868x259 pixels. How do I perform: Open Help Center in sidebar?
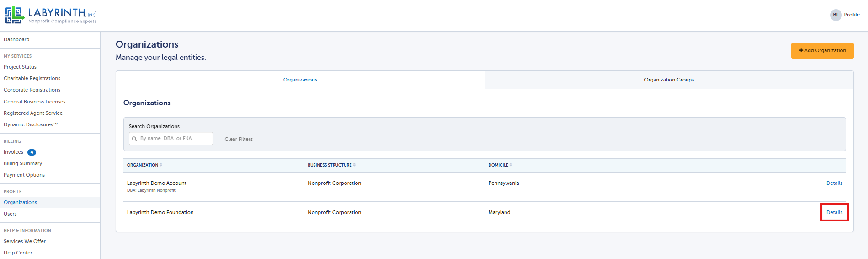[x=18, y=253]
